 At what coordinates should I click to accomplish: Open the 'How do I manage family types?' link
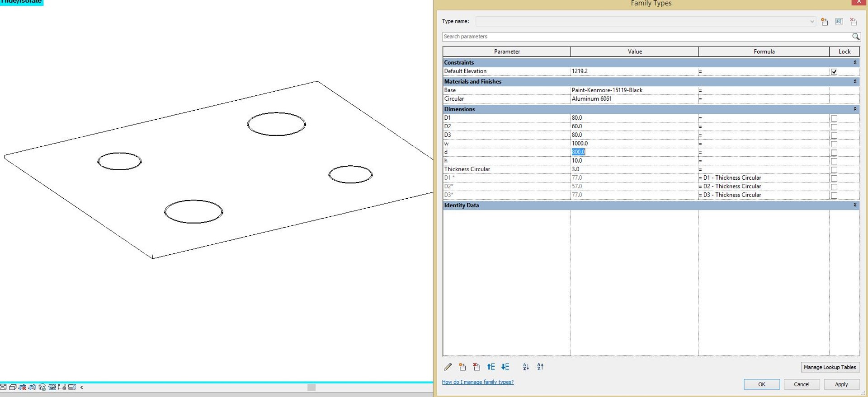477,382
